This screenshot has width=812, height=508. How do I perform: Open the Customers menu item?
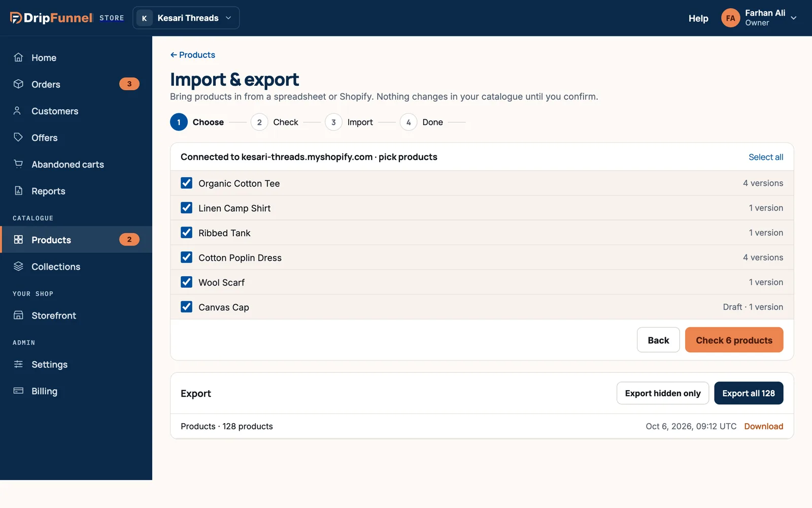pyautogui.click(x=76, y=111)
